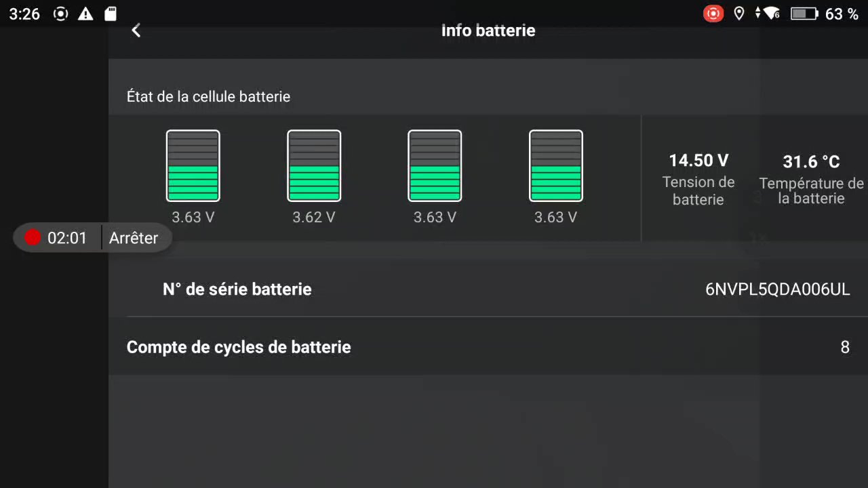Click the red screen recording indicator in status bar

click(x=713, y=14)
